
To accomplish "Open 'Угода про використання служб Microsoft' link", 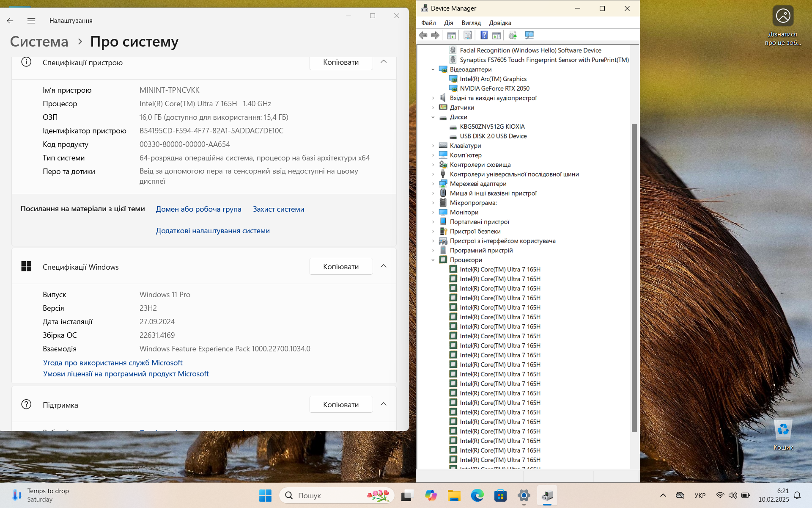I will pos(113,363).
